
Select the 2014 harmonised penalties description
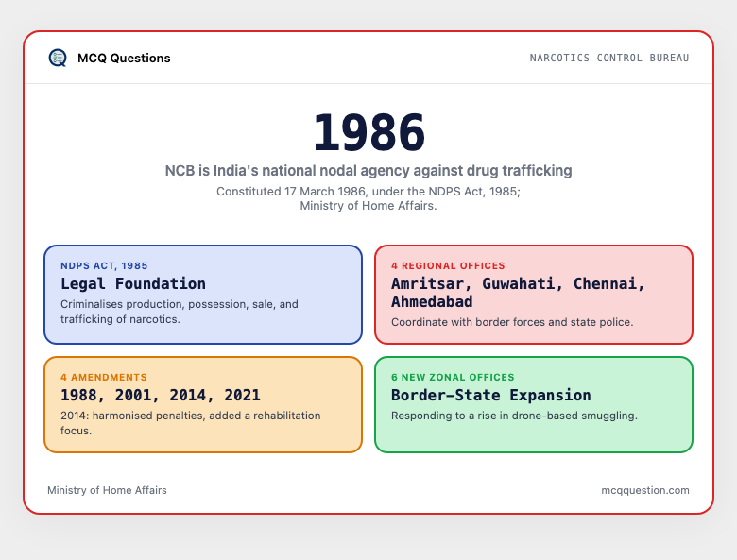(190, 423)
